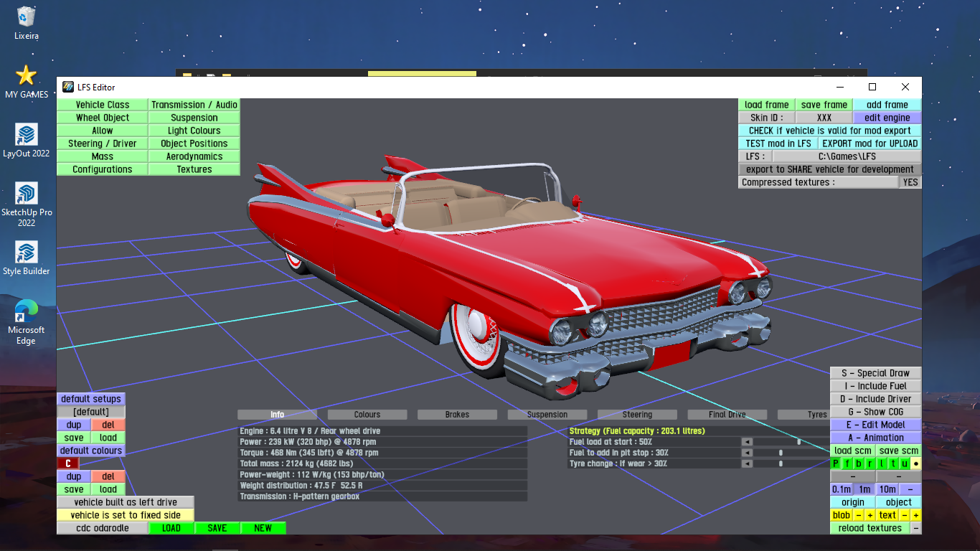Click the cdc odarodle vehicle name field
The image size is (980, 551).
click(103, 528)
